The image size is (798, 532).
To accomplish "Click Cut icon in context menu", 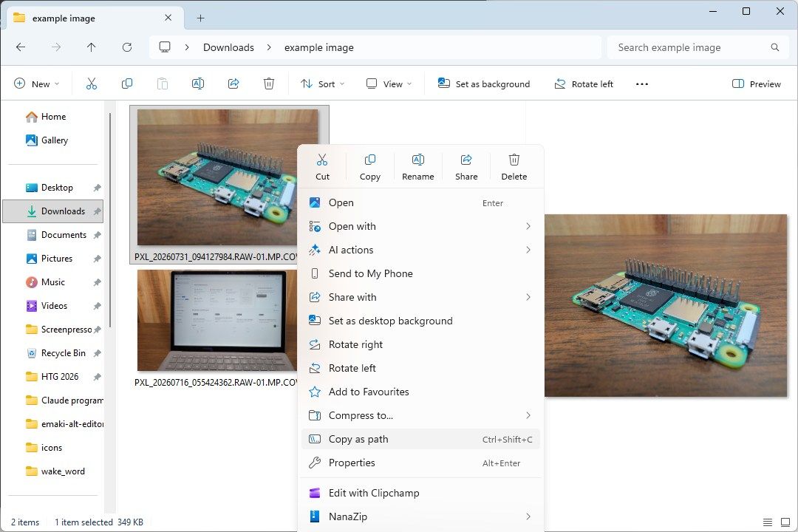I will [322, 160].
